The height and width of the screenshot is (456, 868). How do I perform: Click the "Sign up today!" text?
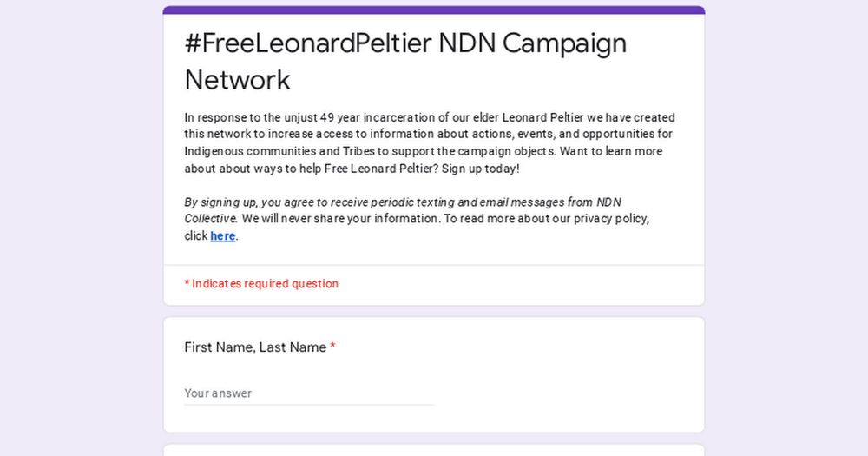tap(481, 169)
